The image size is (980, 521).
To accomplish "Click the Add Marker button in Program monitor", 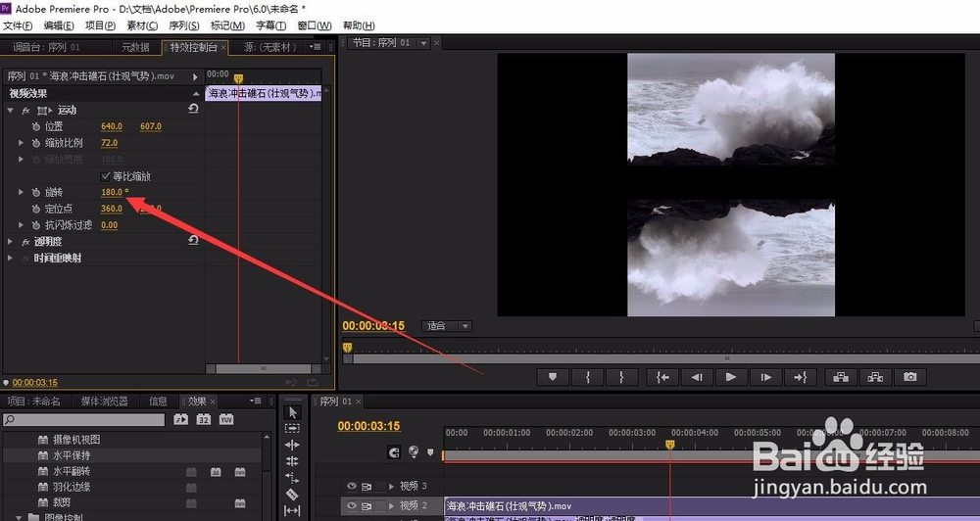I will coord(553,377).
